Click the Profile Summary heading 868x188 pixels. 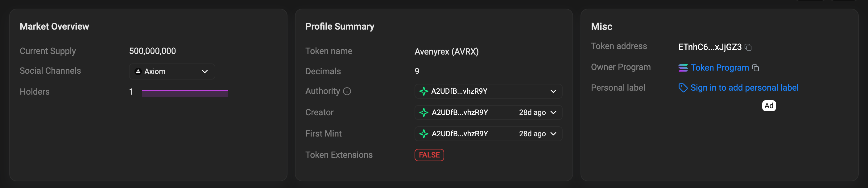coord(340,27)
